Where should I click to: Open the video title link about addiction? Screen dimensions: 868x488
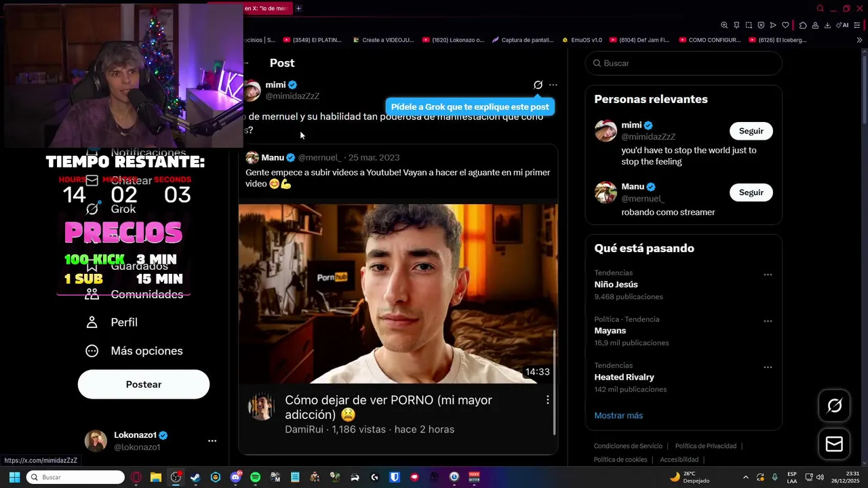click(389, 407)
